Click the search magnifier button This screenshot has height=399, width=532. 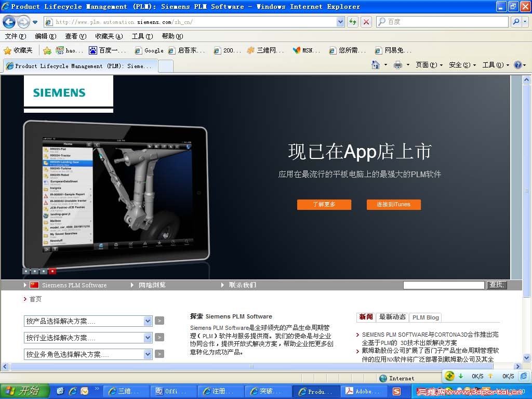pos(516,22)
